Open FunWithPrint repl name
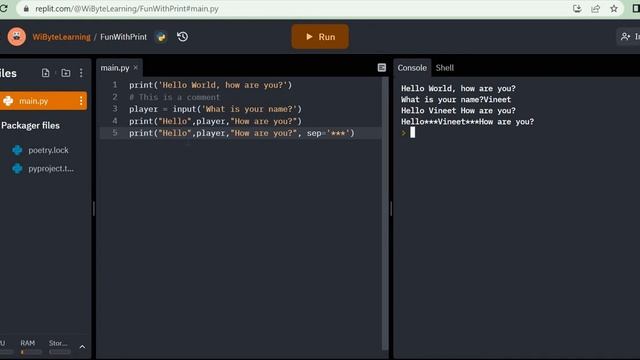 [123, 37]
